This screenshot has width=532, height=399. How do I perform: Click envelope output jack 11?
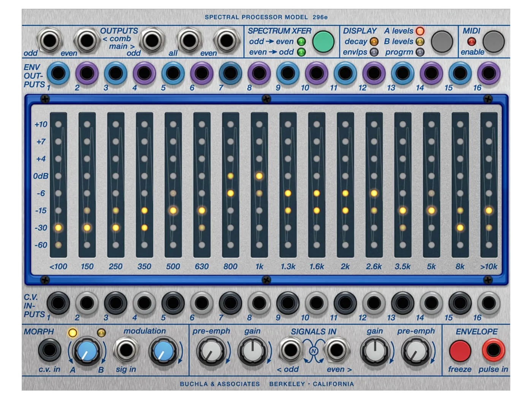pos(345,73)
